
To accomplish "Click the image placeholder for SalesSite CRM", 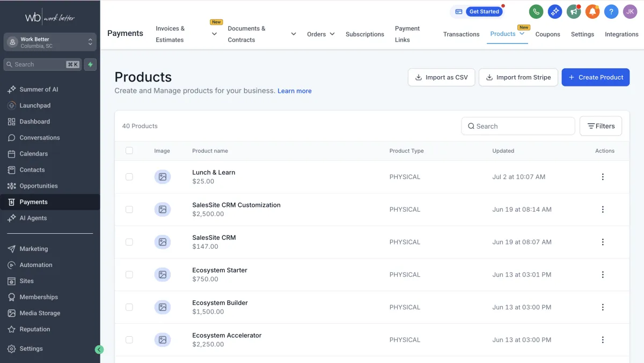I will click(x=162, y=242).
